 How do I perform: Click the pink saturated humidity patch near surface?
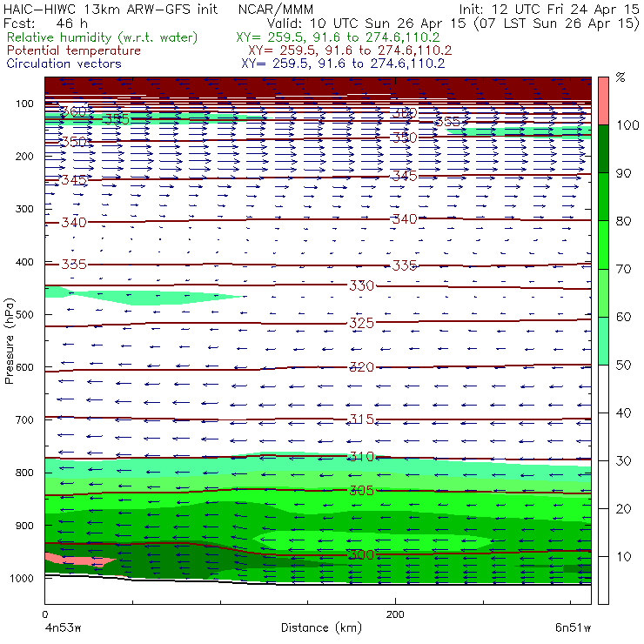[x=78, y=560]
